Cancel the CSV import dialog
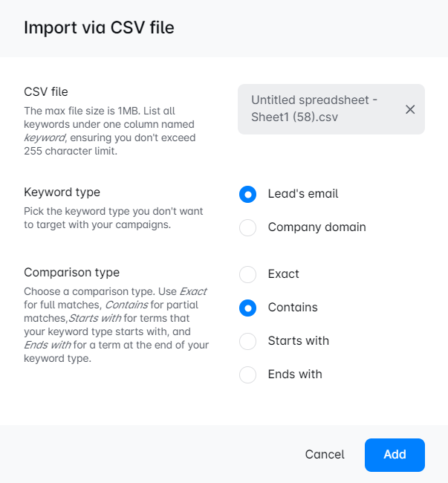 pos(325,455)
